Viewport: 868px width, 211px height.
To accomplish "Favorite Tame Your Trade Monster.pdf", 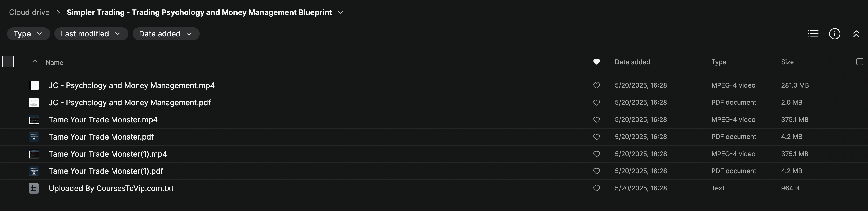I will [596, 137].
